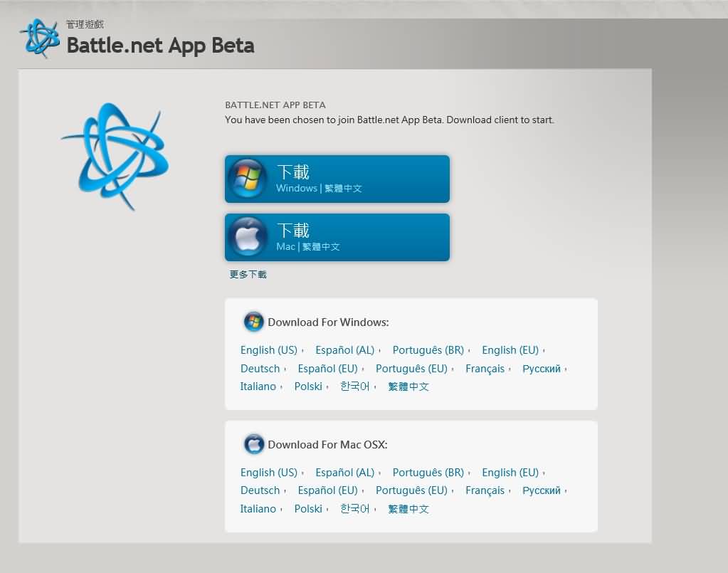
Task: Download Windows client in Español (EU)
Action: pyautogui.click(x=328, y=369)
